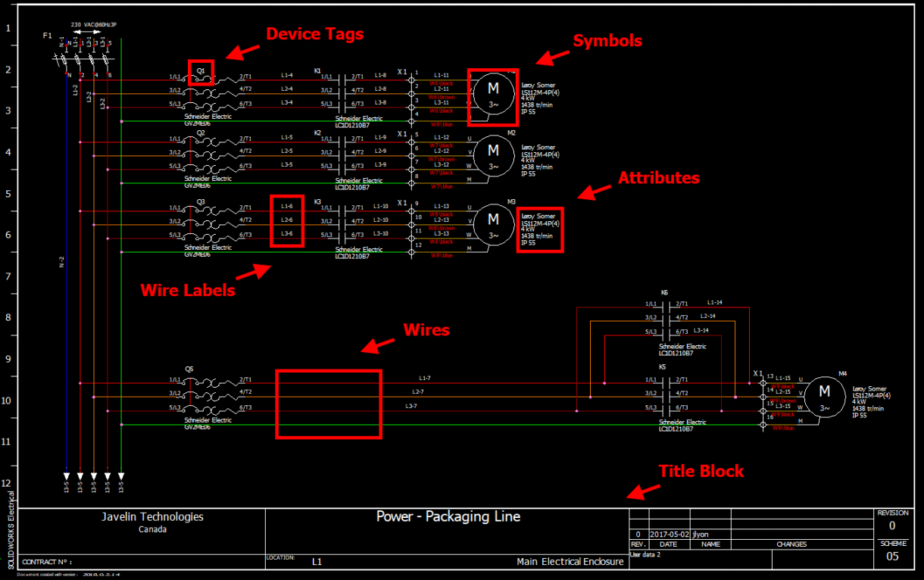Select the M4 motor symbol near contactor K5
The image size is (924, 580).
[824, 396]
